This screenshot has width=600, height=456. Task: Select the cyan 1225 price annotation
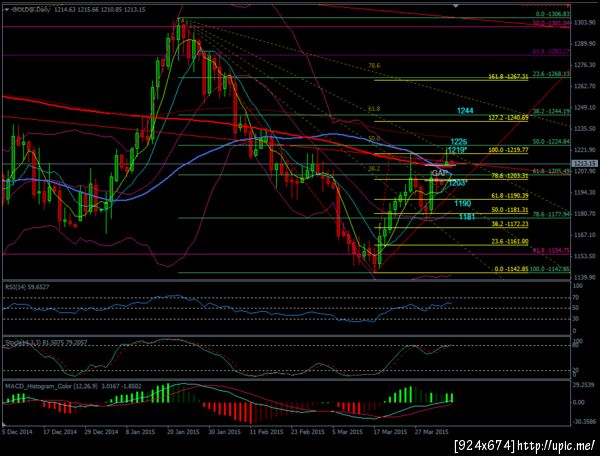point(458,142)
